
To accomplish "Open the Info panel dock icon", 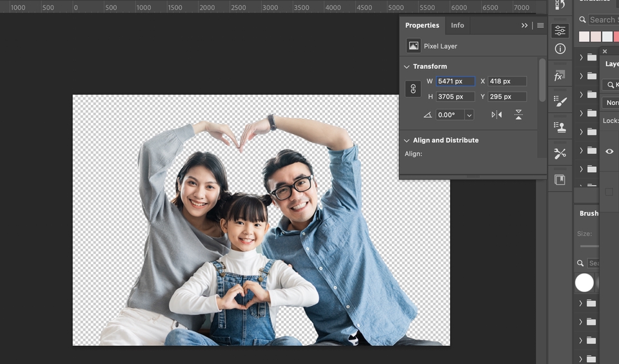I will (560, 49).
